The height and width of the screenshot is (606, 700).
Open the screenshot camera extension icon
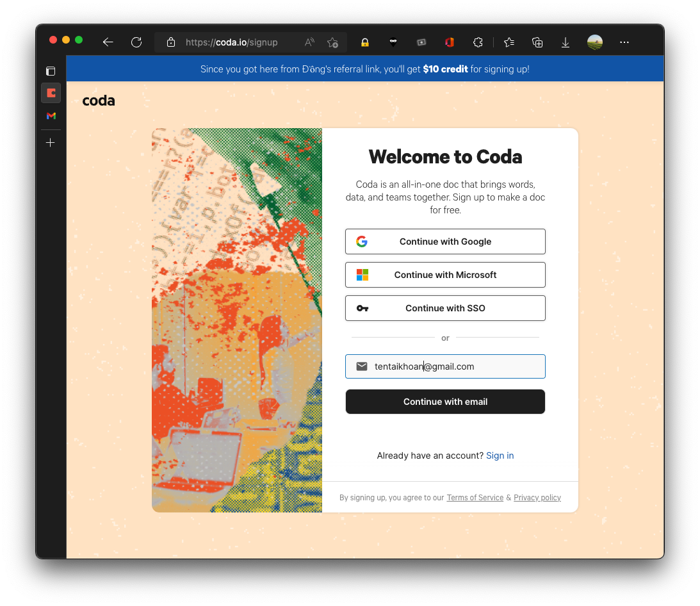point(421,42)
